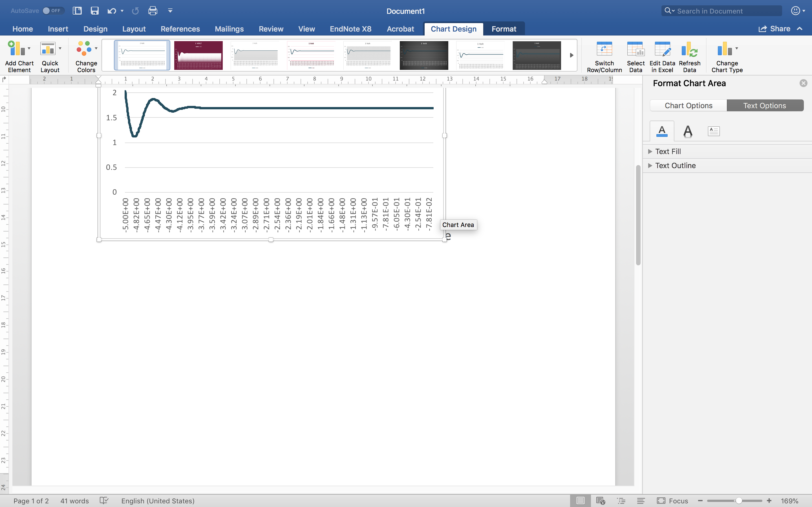812x507 pixels.
Task: Open the Text Effects icon tab
Action: [687, 131]
